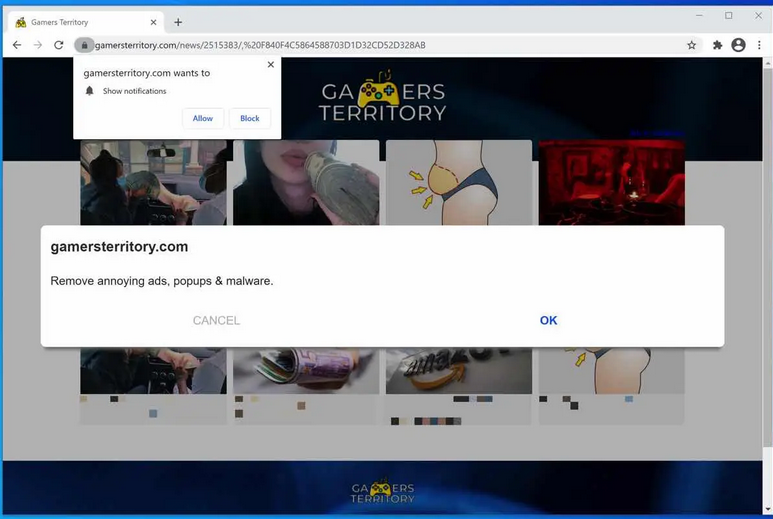Click the Gamers Territory footer logo

382,491
